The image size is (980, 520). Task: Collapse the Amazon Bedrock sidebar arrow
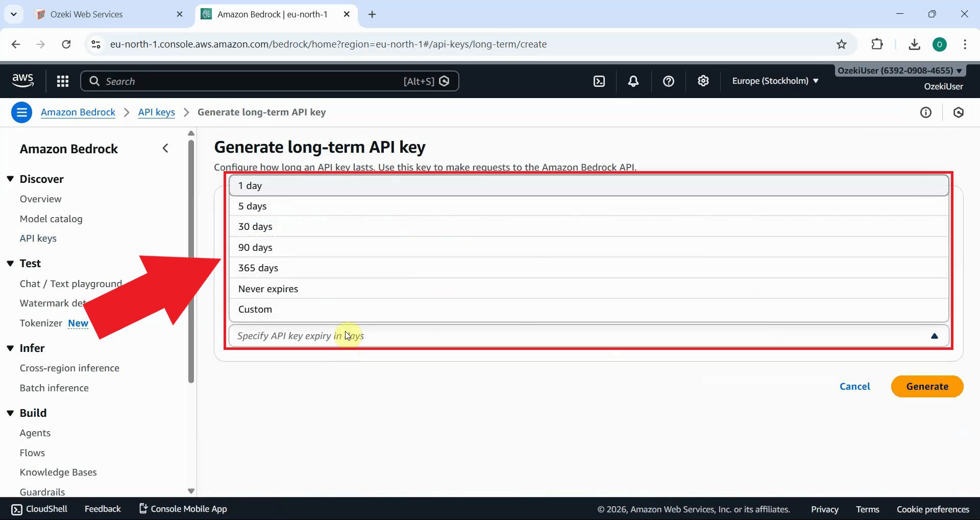coord(165,149)
